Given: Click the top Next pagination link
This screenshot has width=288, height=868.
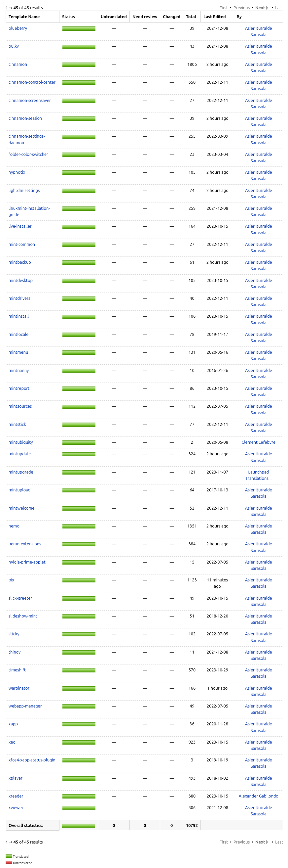Looking at the screenshot, I should point(260,8).
